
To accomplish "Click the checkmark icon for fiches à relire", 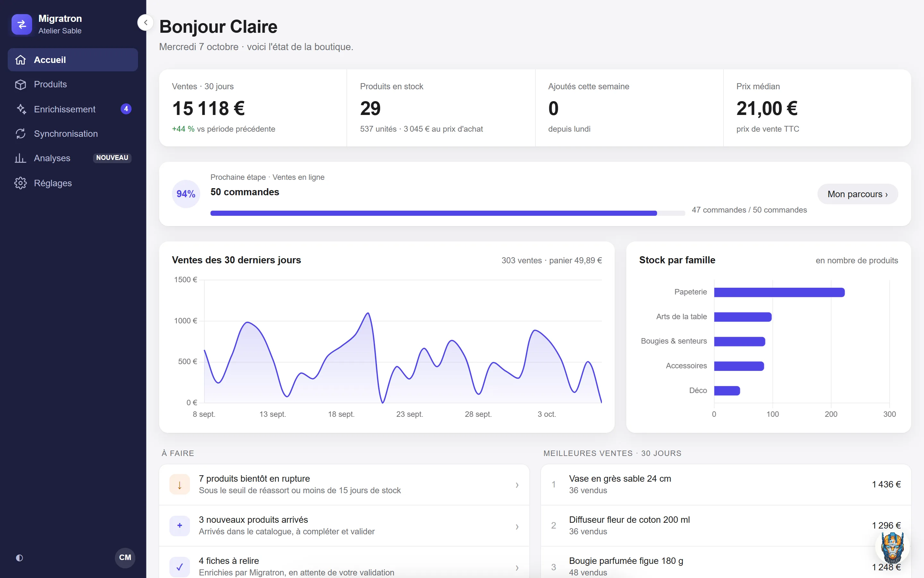I will (180, 567).
